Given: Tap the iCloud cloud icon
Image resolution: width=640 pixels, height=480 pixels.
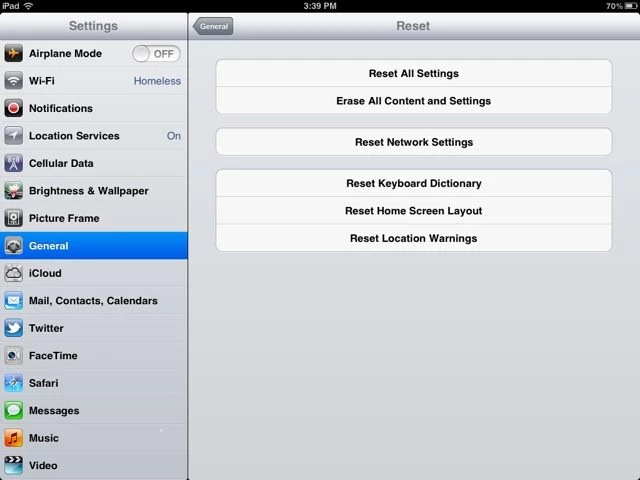Looking at the screenshot, I should [13, 273].
